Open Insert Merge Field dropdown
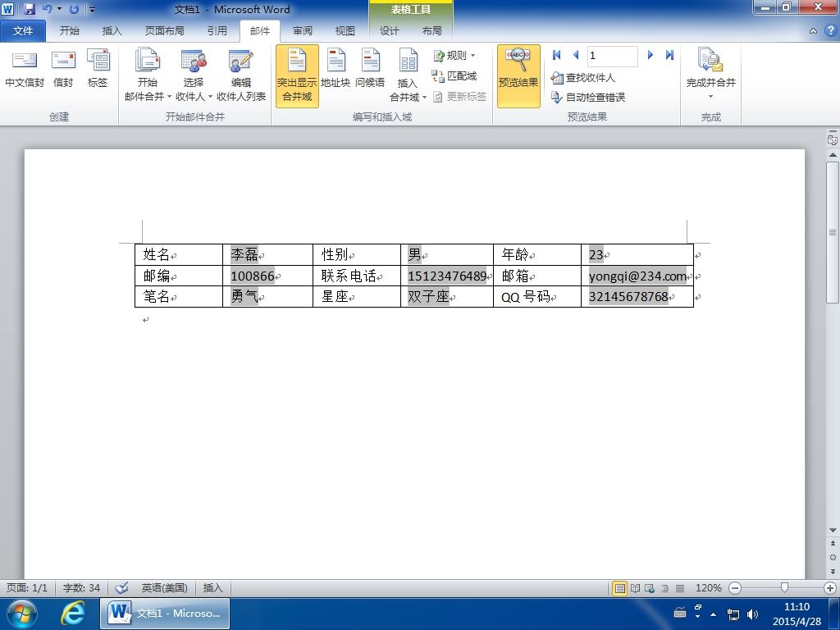Screen dimensions: 840x630 pos(408,75)
